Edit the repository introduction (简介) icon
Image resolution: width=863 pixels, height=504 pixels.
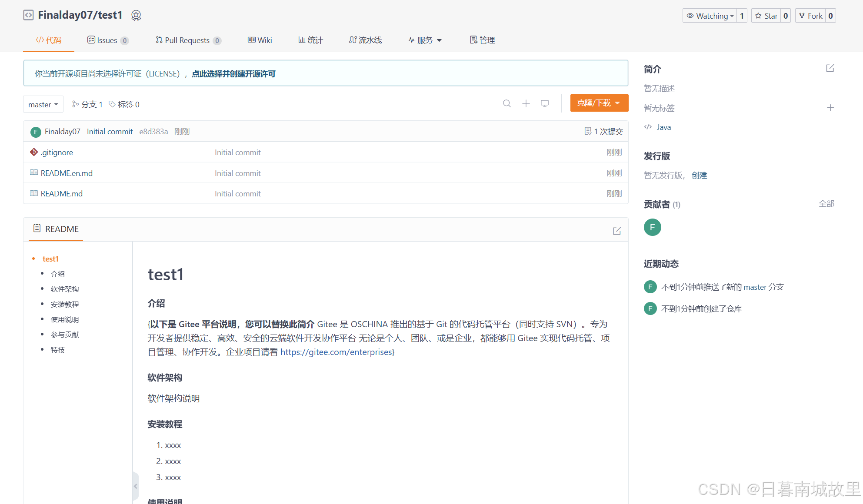click(x=830, y=68)
